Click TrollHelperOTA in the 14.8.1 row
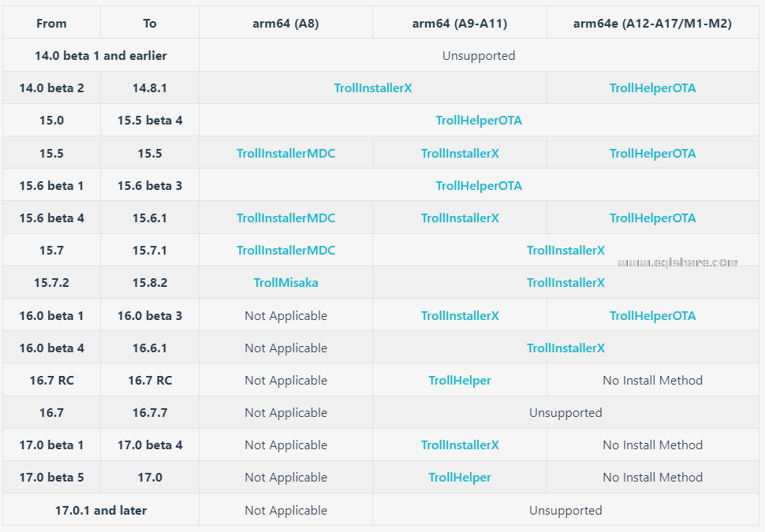 click(x=652, y=88)
